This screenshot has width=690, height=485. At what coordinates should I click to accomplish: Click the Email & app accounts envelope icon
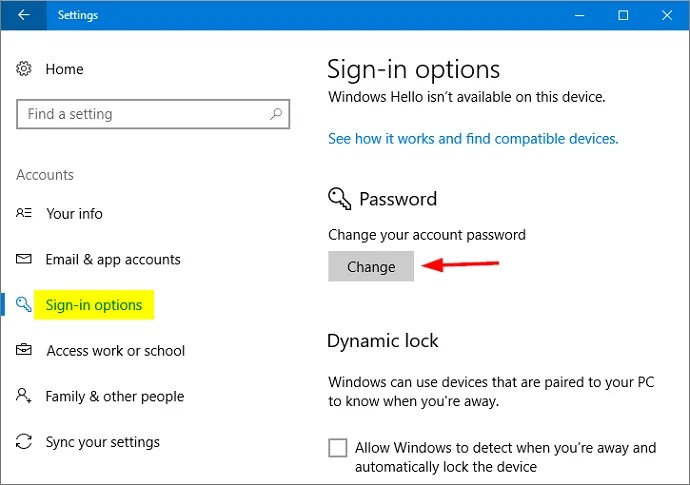point(25,259)
